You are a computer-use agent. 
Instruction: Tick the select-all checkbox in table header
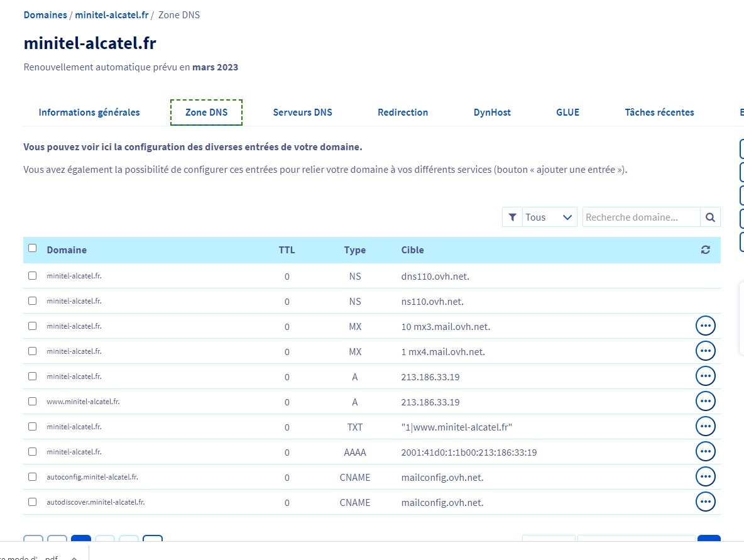click(x=33, y=248)
